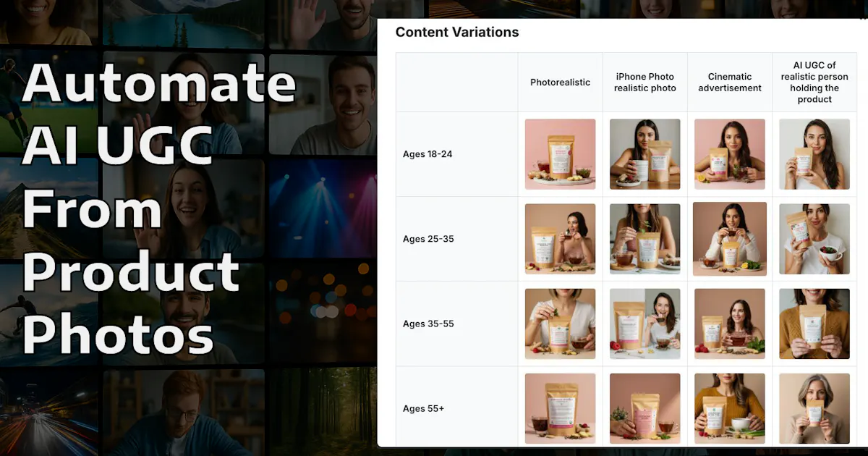Open the Ages 18-24 Photorealistic thumbnail
This screenshot has width=868, height=456.
(x=560, y=154)
